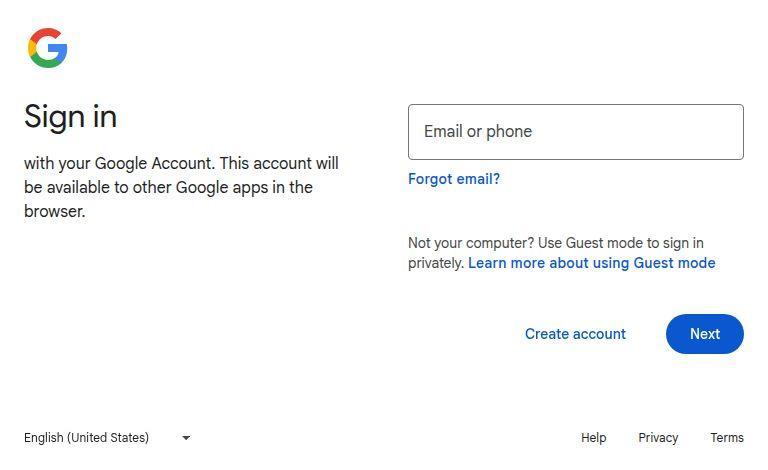Recover a forgotten email address

click(454, 179)
